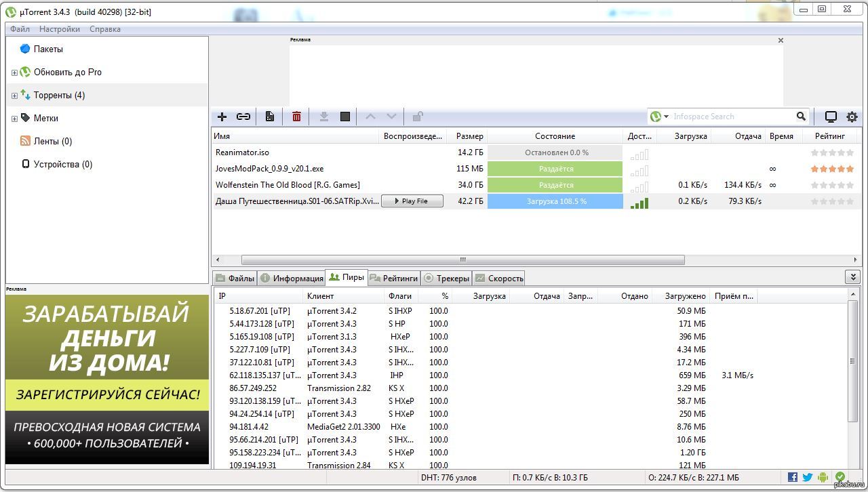Click the Remote monitor icon in toolbar

point(831,117)
